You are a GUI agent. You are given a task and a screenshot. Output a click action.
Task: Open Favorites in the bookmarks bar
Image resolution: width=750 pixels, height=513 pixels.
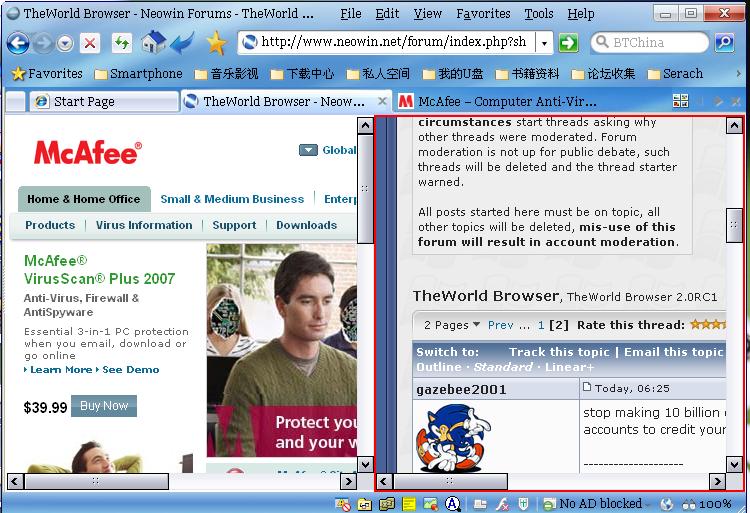[47, 74]
